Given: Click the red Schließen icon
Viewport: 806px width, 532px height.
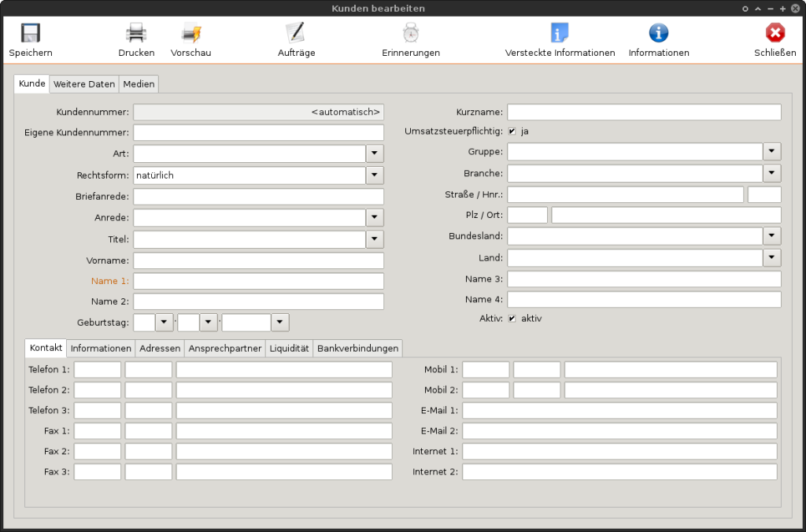Looking at the screenshot, I should click(775, 33).
